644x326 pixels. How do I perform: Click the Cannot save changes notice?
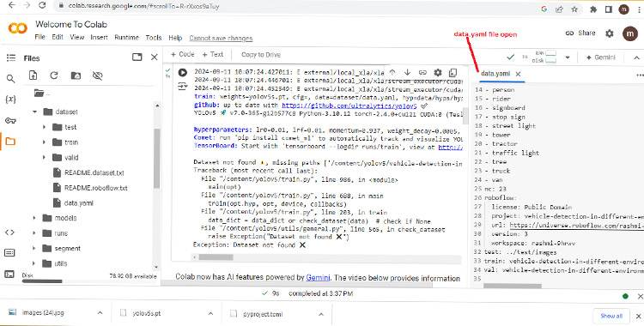point(221,39)
